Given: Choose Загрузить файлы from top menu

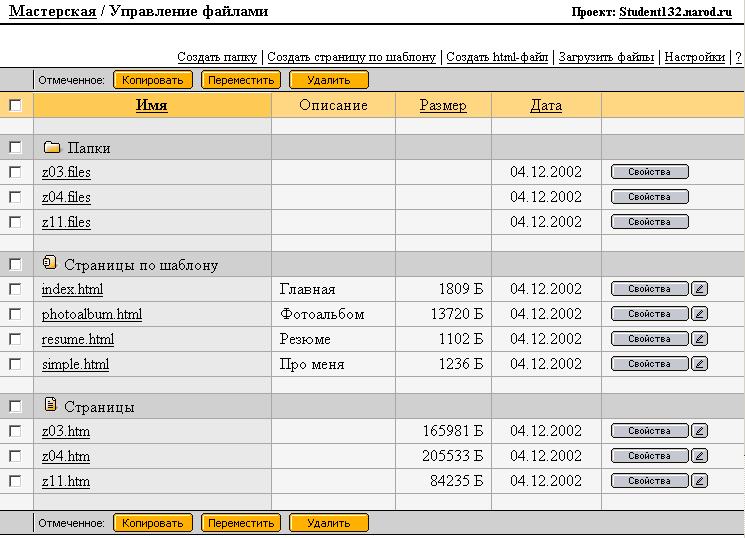Looking at the screenshot, I should [606, 57].
